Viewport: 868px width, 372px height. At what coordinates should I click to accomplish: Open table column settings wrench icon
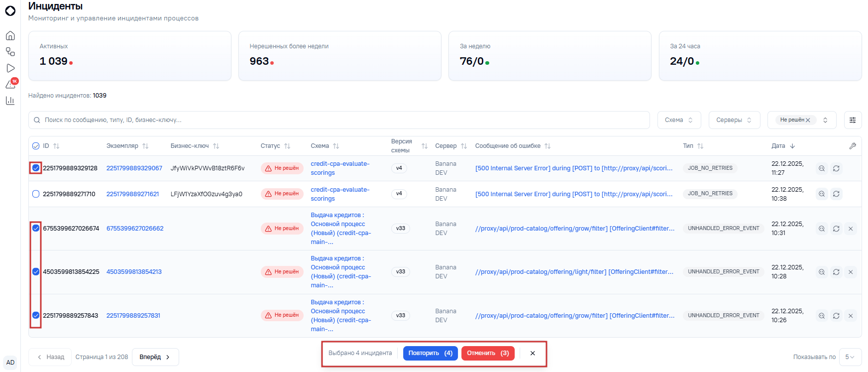point(853,146)
